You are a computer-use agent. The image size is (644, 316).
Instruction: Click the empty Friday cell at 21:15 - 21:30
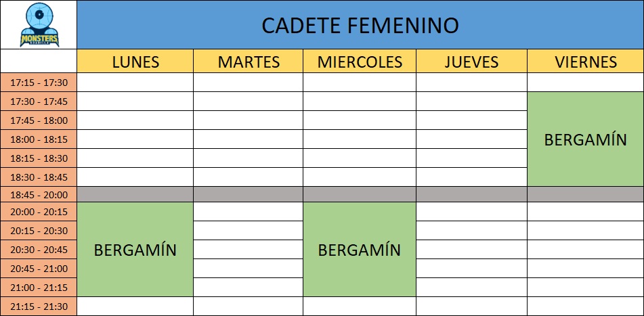(x=586, y=307)
